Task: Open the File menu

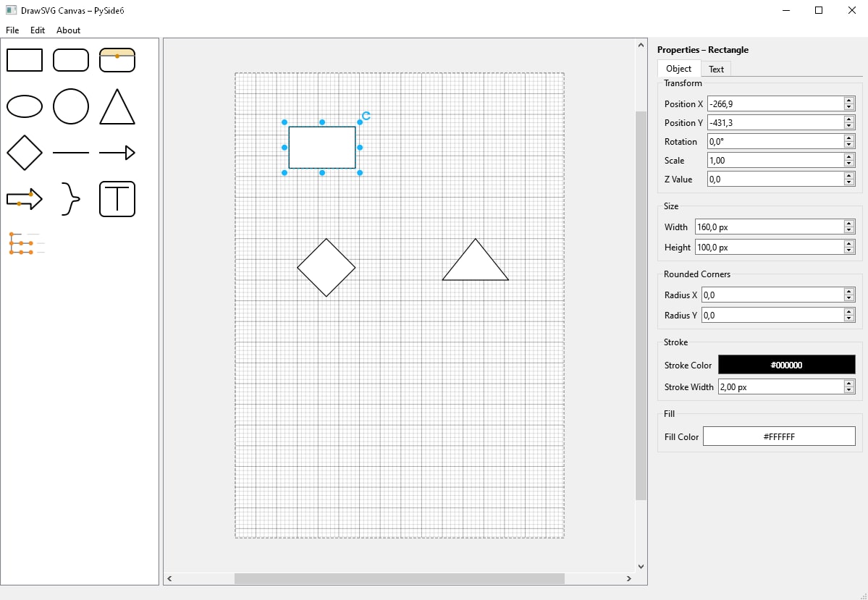Action: tap(12, 30)
